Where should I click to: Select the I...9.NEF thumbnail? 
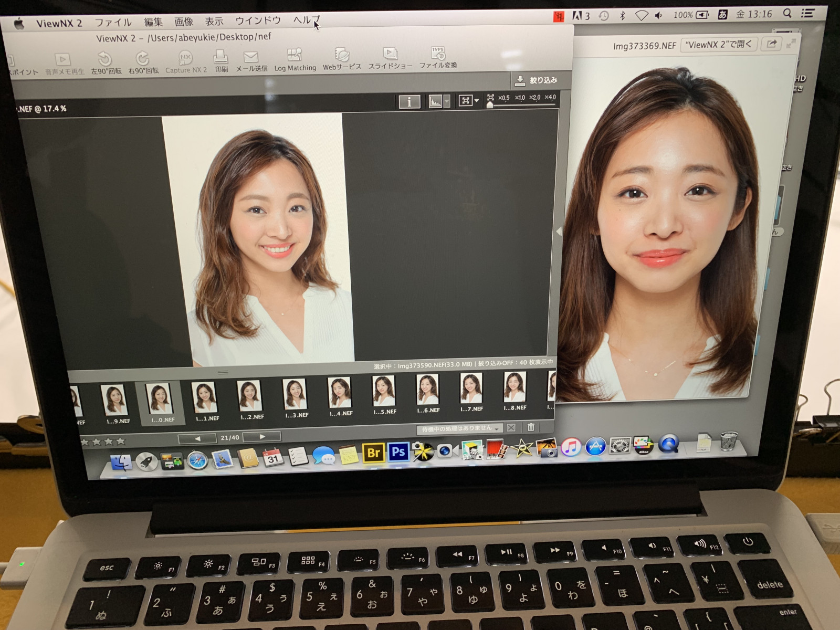(x=114, y=404)
